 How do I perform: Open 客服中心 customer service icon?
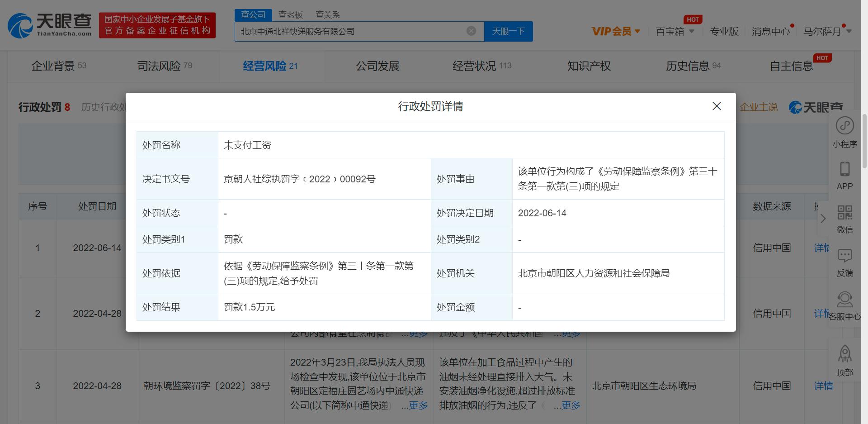[844, 306]
